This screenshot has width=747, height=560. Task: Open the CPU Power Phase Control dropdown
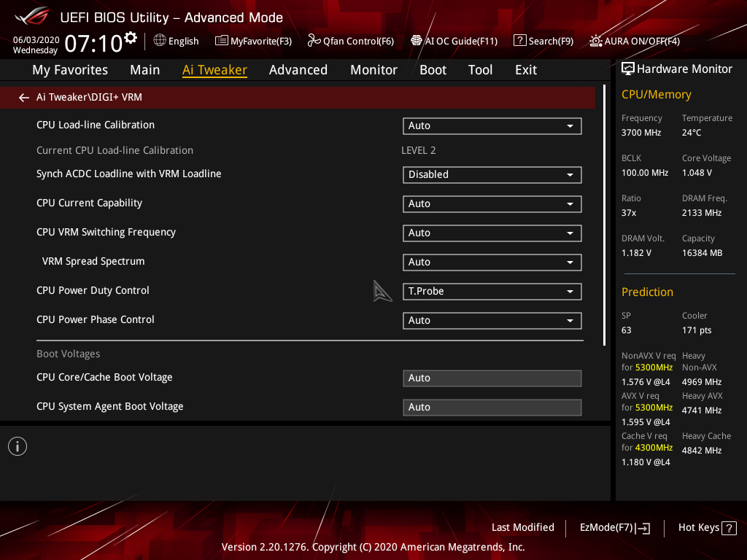(492, 320)
